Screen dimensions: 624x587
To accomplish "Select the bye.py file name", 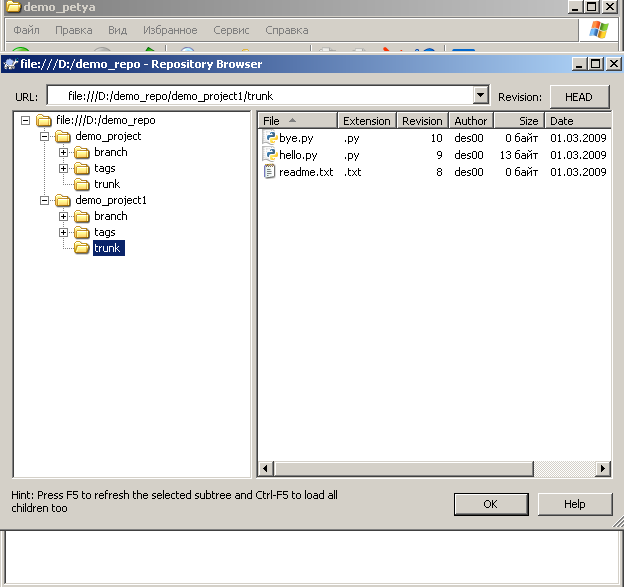I will 296,138.
